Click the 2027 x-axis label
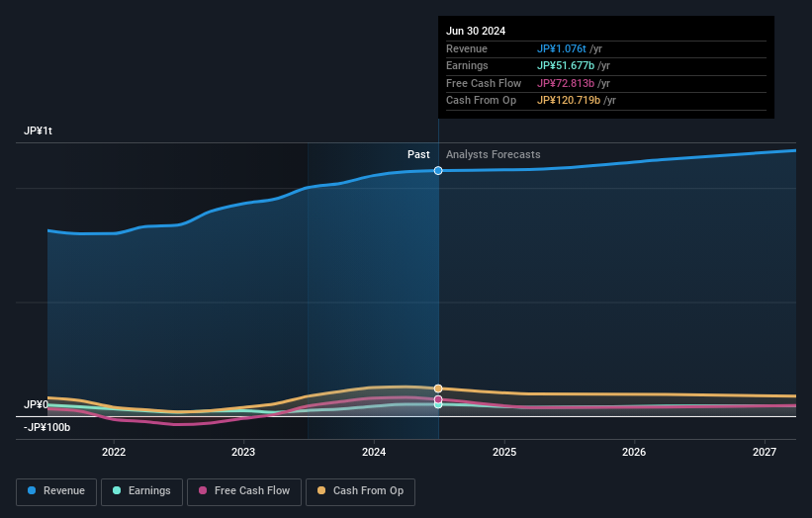The height and width of the screenshot is (518, 812). [x=765, y=452]
